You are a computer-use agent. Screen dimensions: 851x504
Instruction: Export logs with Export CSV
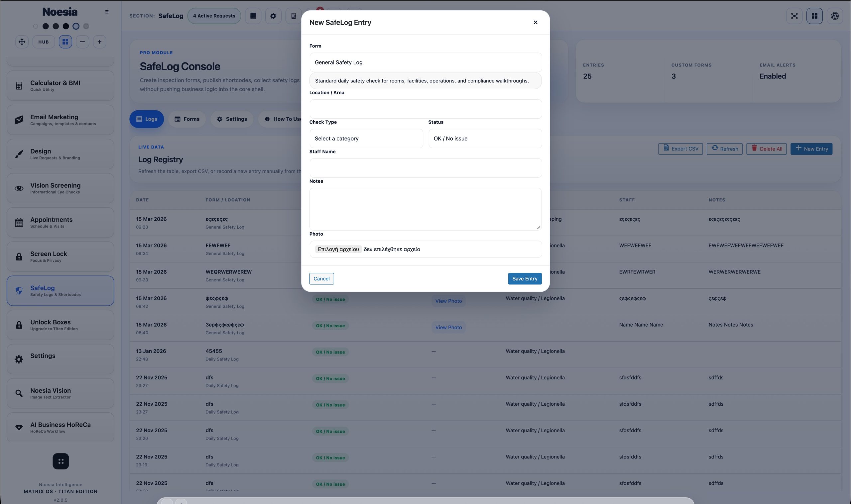tap(680, 149)
